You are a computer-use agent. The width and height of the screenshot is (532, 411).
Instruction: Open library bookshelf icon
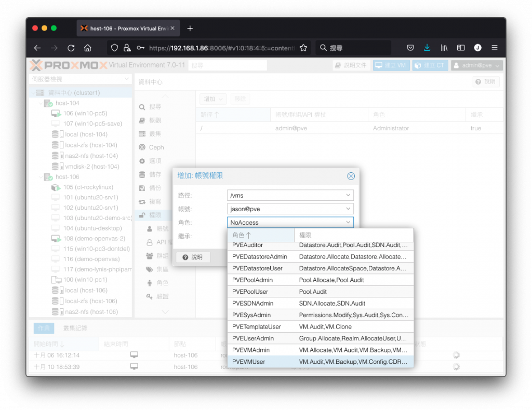444,48
